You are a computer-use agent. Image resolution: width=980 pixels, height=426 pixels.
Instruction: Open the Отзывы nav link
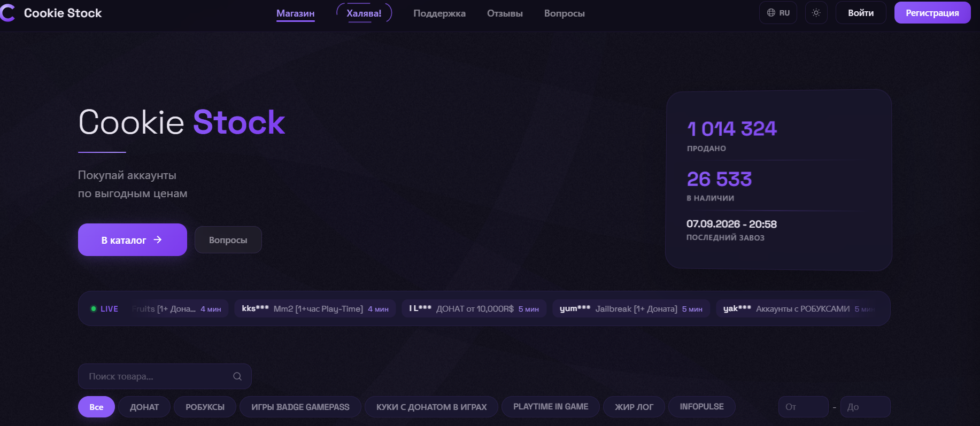505,13
